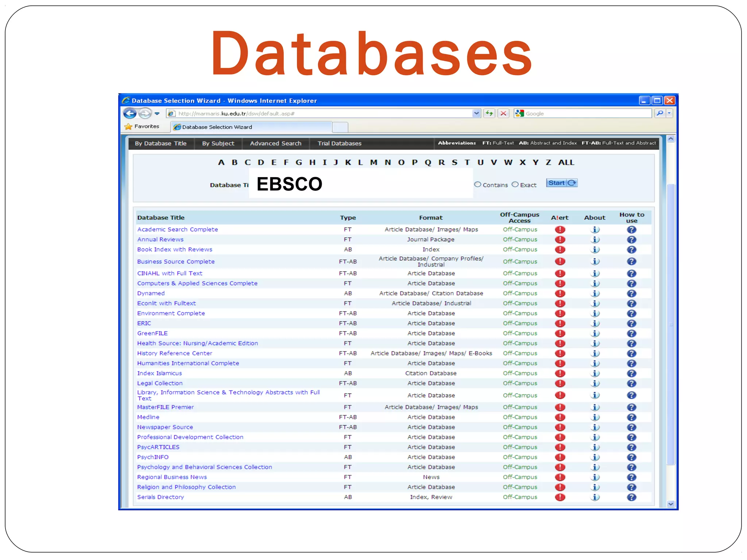Open the Trial Databases tab

click(340, 144)
